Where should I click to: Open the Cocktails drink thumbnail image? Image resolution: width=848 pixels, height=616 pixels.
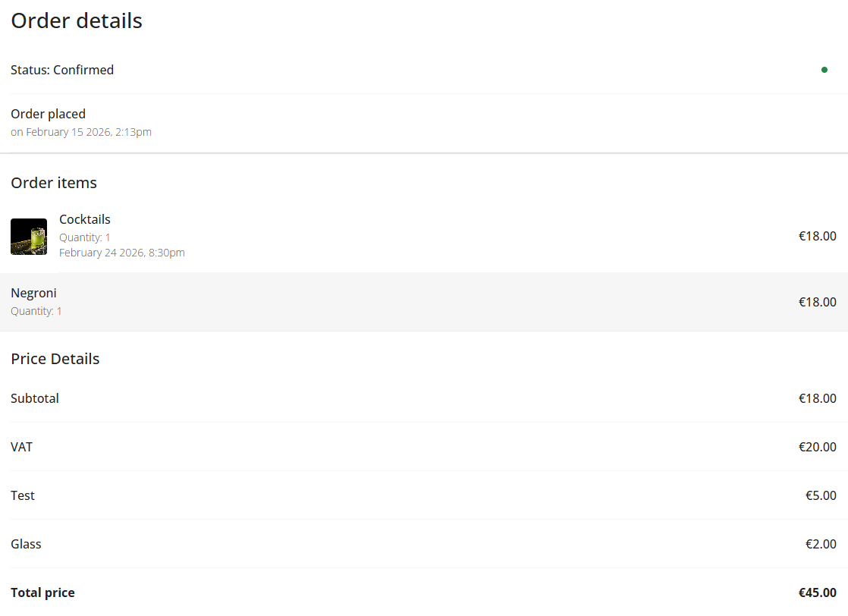(29, 237)
